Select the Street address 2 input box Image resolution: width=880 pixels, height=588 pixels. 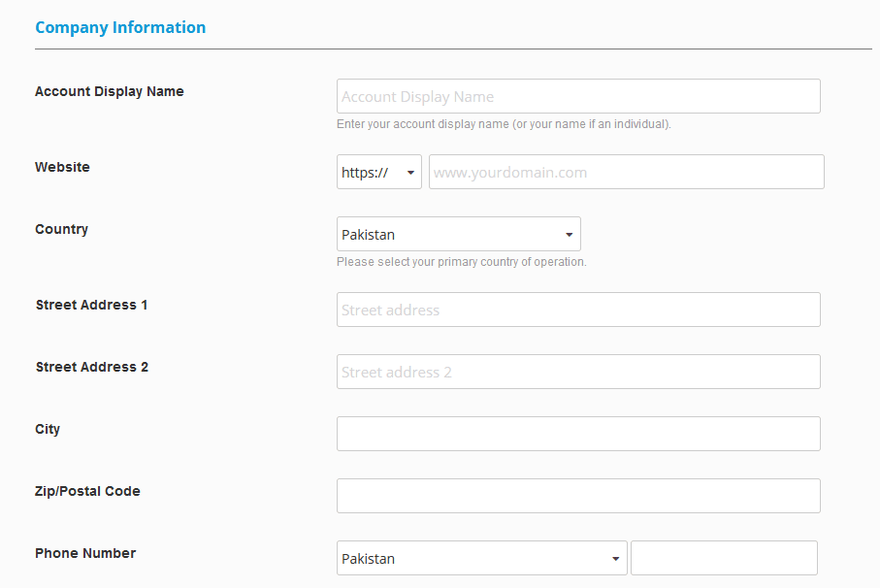(x=578, y=372)
